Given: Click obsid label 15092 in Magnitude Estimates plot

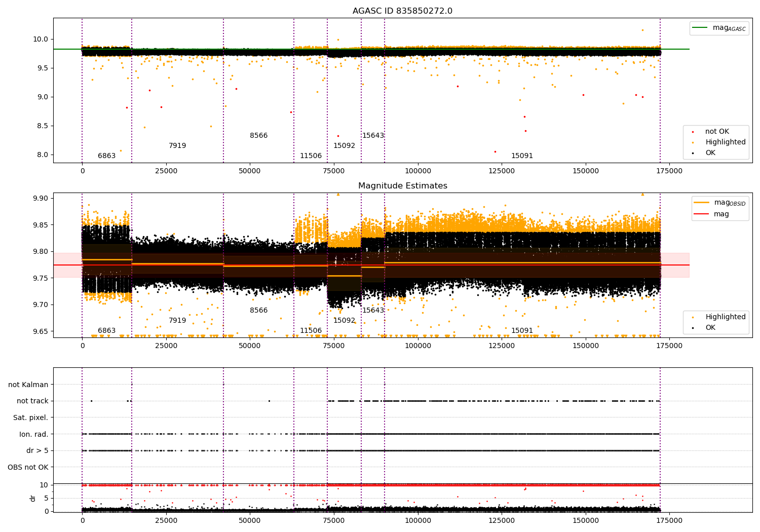Looking at the screenshot, I should point(344,321).
